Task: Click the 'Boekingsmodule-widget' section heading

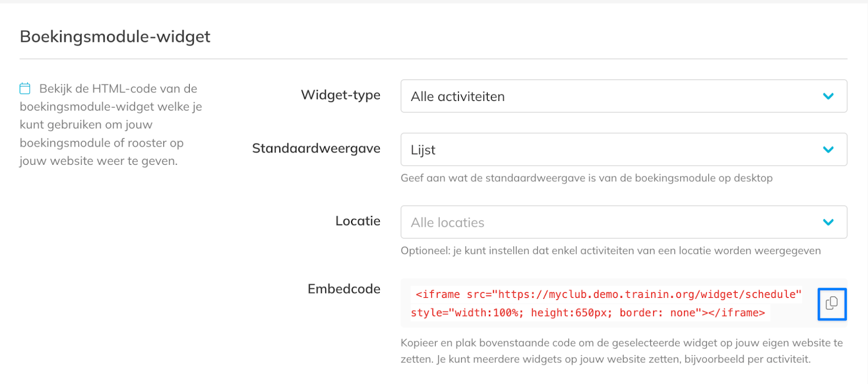Action: 115,36
